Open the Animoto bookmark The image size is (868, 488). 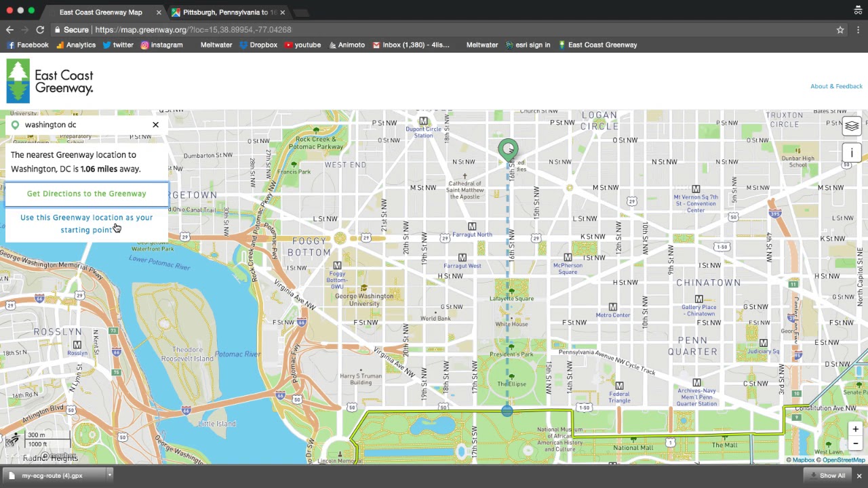[x=347, y=45]
